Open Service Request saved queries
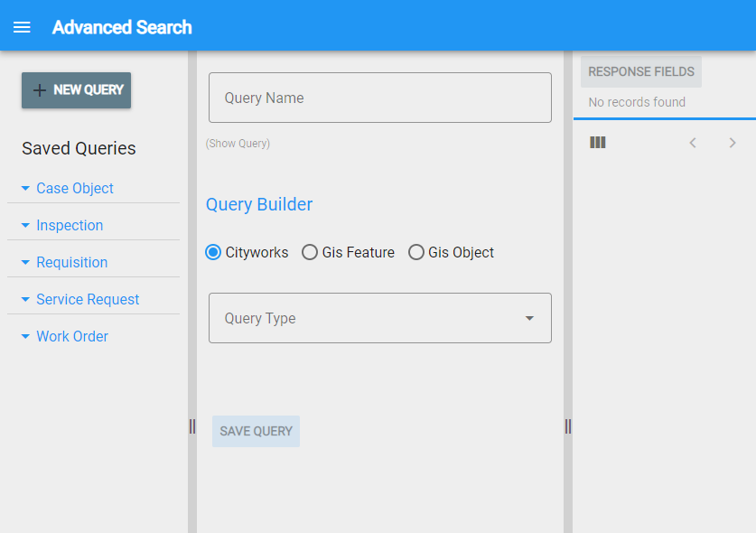This screenshot has height=533, width=756. pos(88,300)
